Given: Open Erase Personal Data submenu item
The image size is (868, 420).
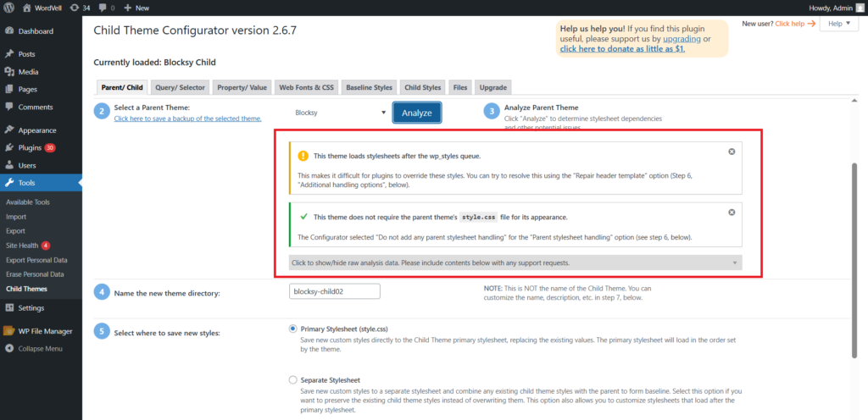Looking at the screenshot, I should tap(35, 274).
